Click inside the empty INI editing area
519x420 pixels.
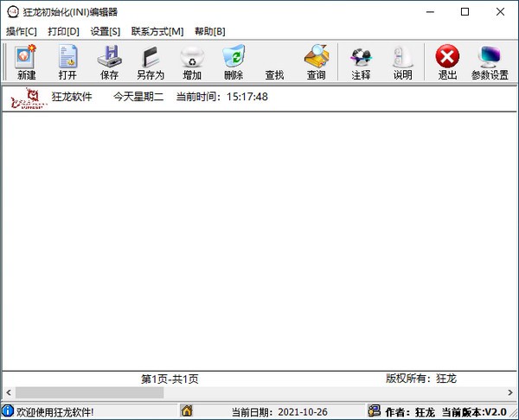pyautogui.click(x=259, y=241)
